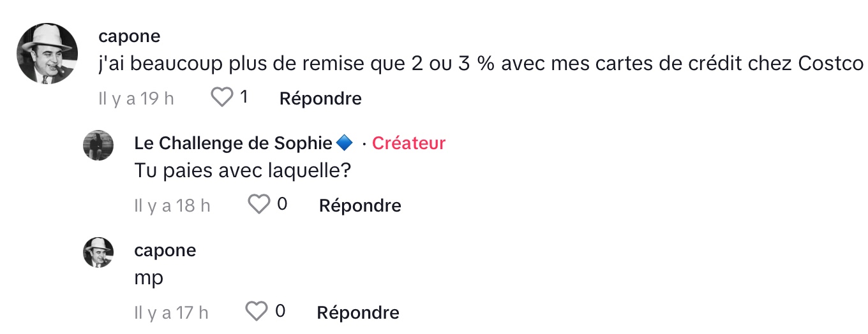Open capone's large profile avatar on top comment
This screenshot has height=334, width=868.
pos(47,54)
